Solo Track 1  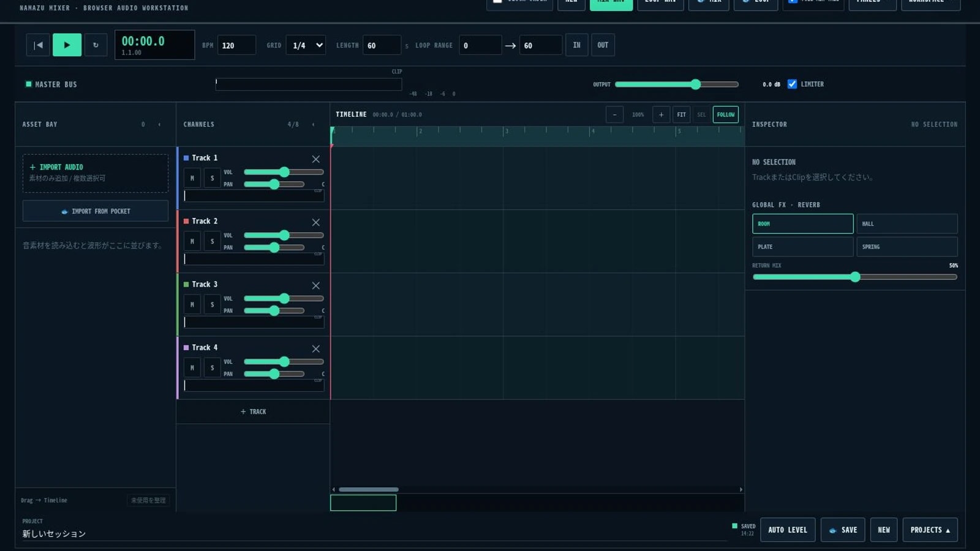pyautogui.click(x=212, y=178)
